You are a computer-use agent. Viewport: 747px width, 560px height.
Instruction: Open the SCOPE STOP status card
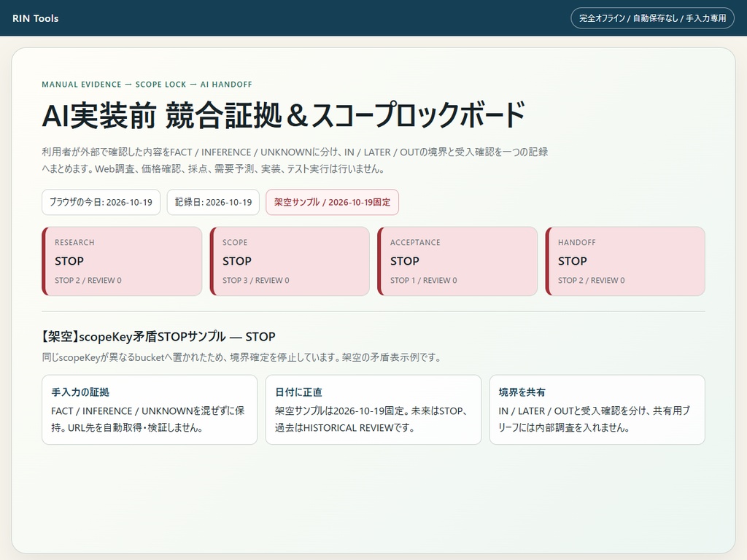(290, 261)
